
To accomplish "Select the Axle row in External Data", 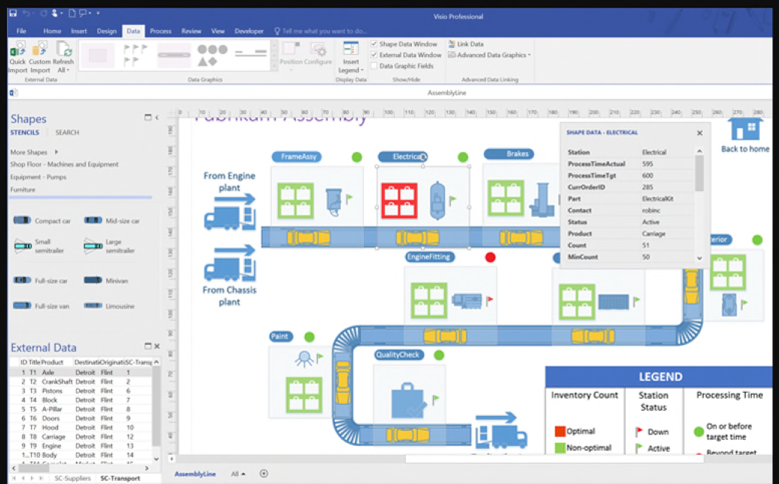I will tap(81, 372).
